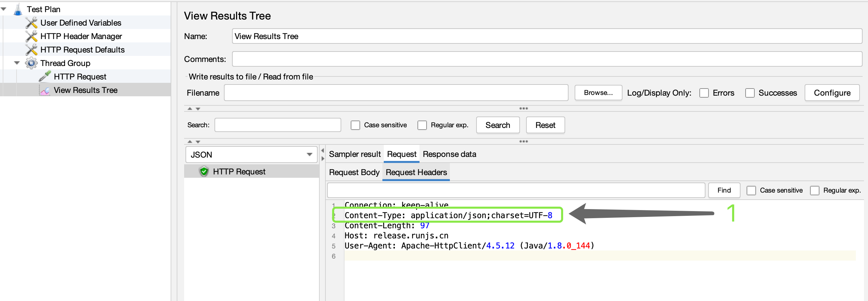Toggle Case sensitive next to Find button
Screen dimensions: 868x301
[x=751, y=191]
